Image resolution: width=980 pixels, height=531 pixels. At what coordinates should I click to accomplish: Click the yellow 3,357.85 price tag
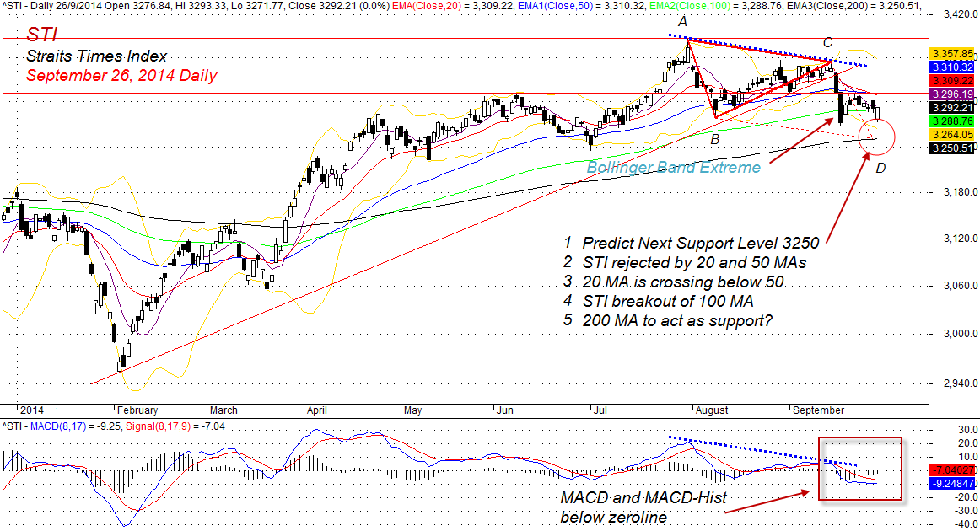tap(952, 54)
